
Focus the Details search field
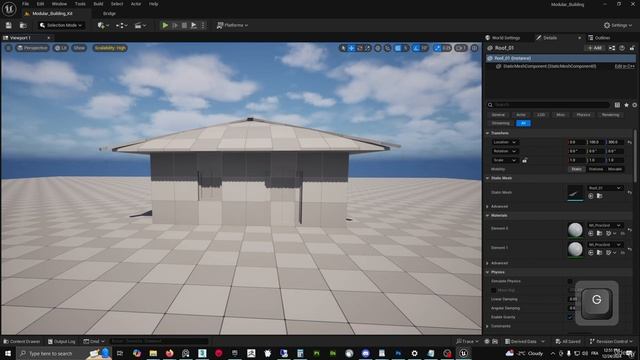point(549,105)
